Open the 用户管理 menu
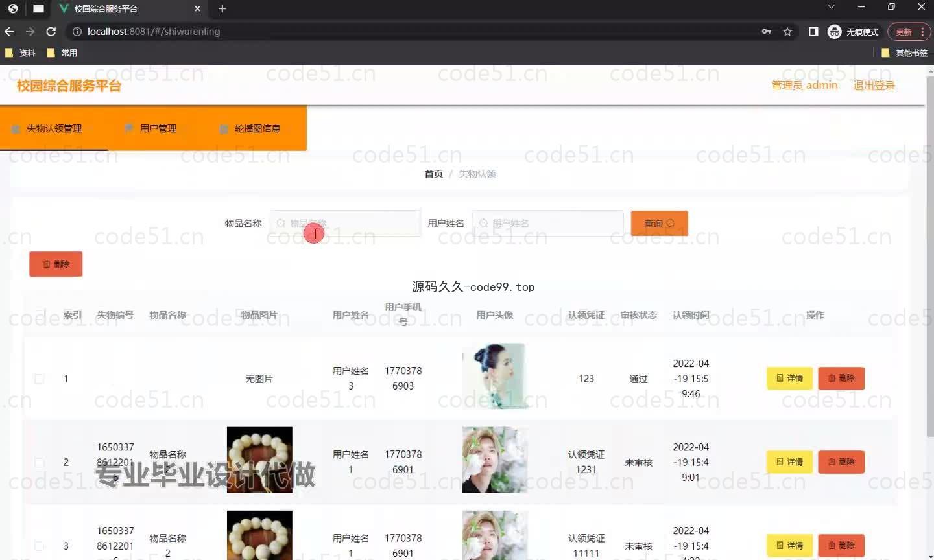This screenshot has height=560, width=934. click(158, 128)
